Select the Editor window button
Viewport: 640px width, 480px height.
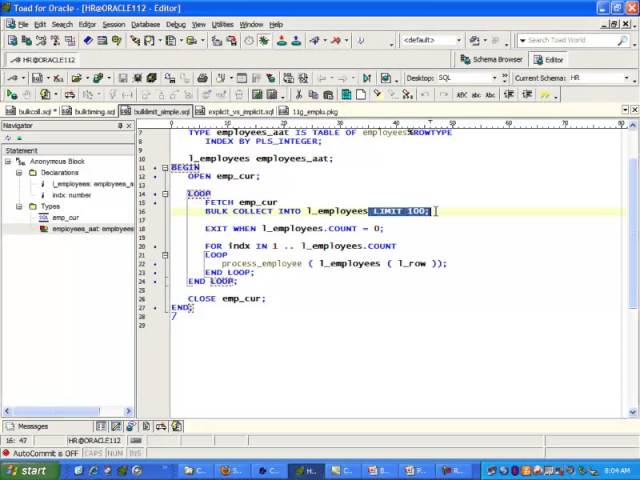(x=549, y=60)
